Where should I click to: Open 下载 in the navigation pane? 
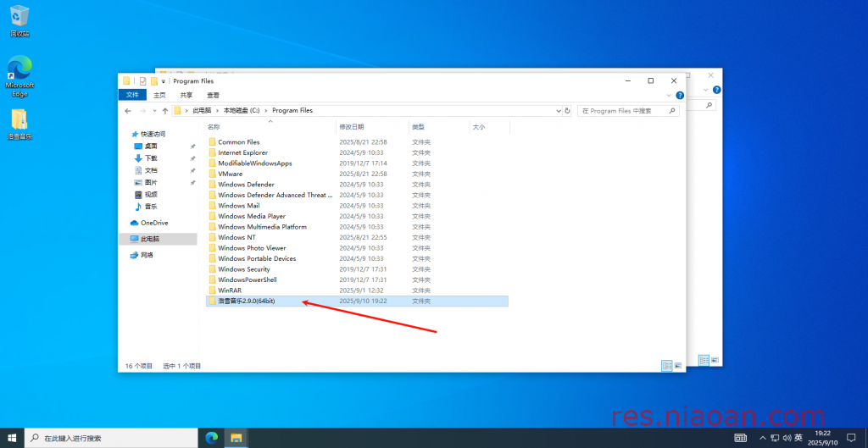click(151, 158)
